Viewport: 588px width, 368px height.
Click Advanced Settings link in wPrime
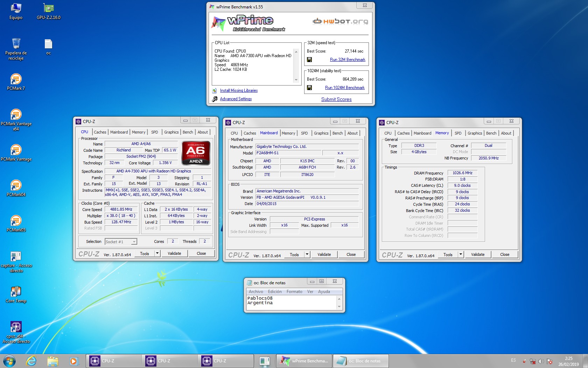pos(236,99)
